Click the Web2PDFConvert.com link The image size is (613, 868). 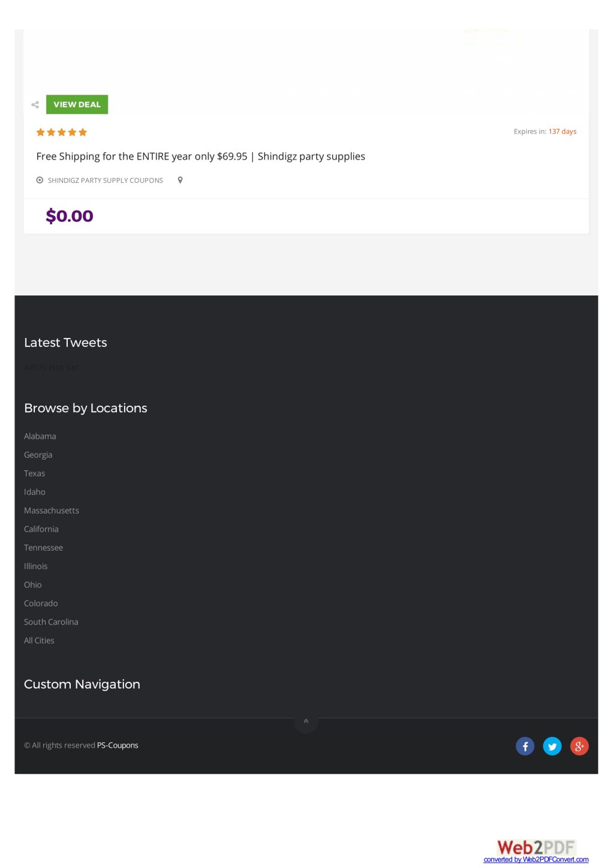[x=535, y=859]
